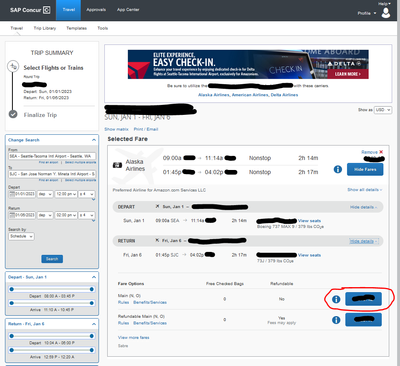The width and height of the screenshot is (400, 366).
Task: Switch to Trip Library submenu
Action: tap(45, 28)
